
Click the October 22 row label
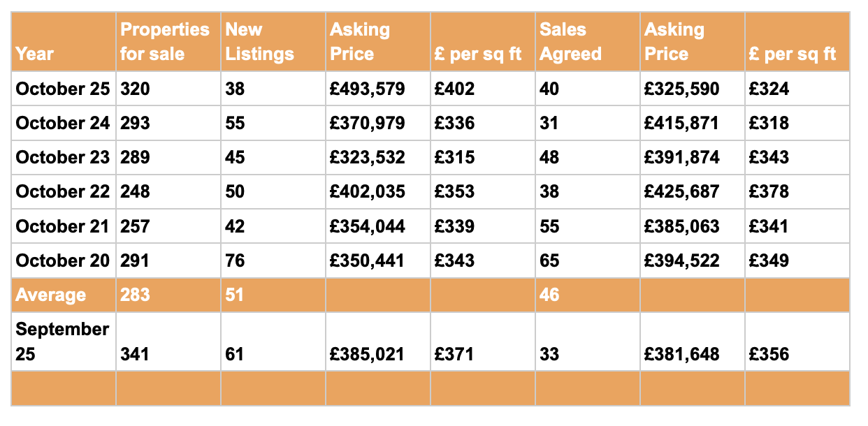tap(63, 191)
